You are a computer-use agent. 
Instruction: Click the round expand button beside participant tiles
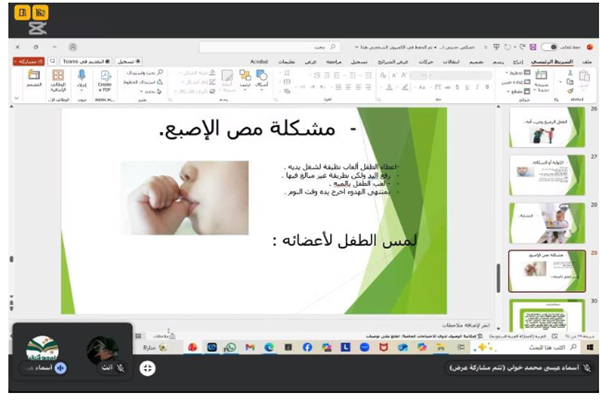[148, 368]
